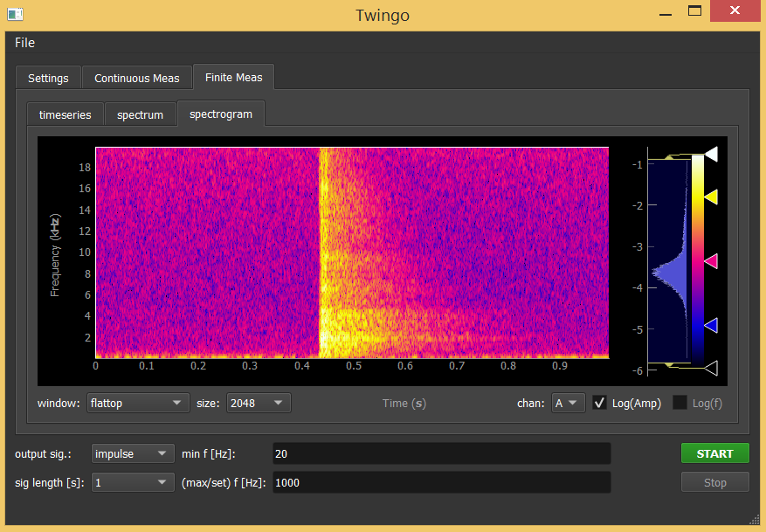Screen dimensions: 766x532
Task: Click the green START button
Action: tap(714, 453)
